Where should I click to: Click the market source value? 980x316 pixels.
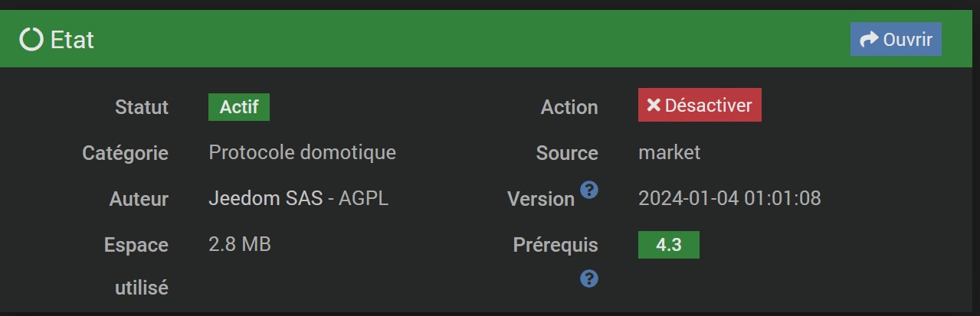coord(669,152)
